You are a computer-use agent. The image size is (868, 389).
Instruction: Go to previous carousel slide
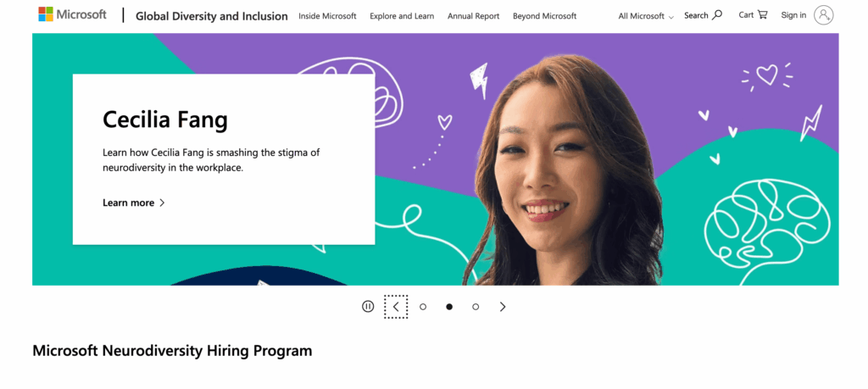(396, 307)
